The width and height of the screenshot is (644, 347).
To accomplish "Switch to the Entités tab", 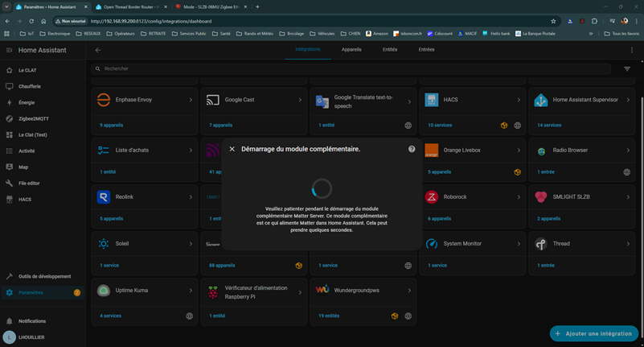I will [x=390, y=49].
